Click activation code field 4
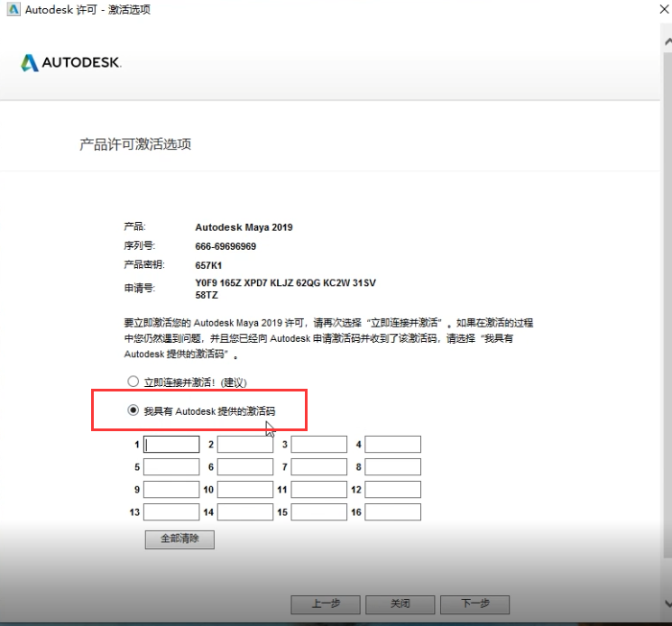The height and width of the screenshot is (626, 672). pos(393,445)
